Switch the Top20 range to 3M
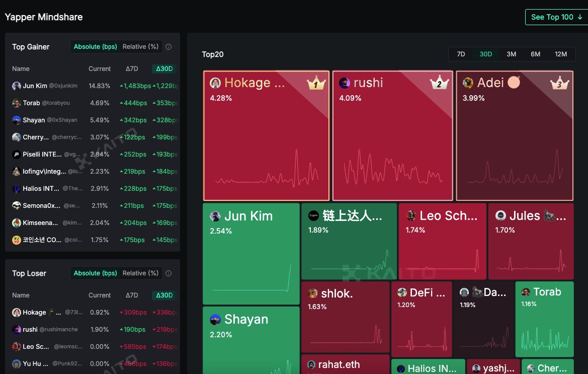Viewport: 588px width, 374px height. pyautogui.click(x=511, y=54)
